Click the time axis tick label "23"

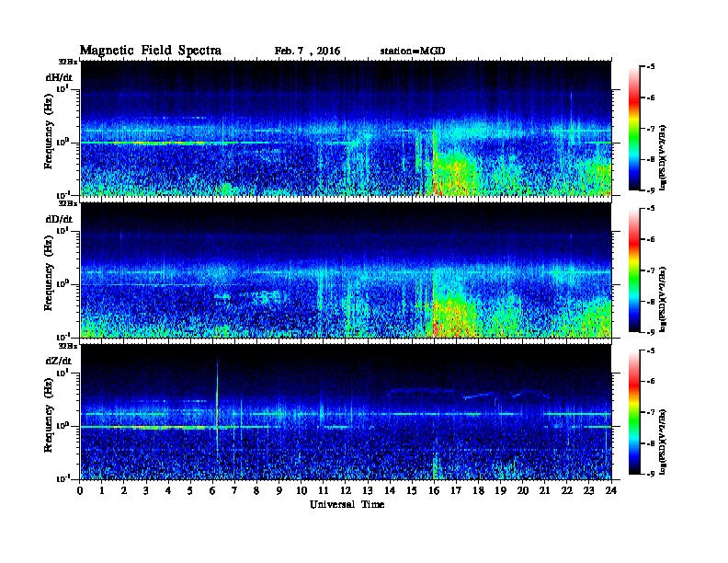coord(589,491)
